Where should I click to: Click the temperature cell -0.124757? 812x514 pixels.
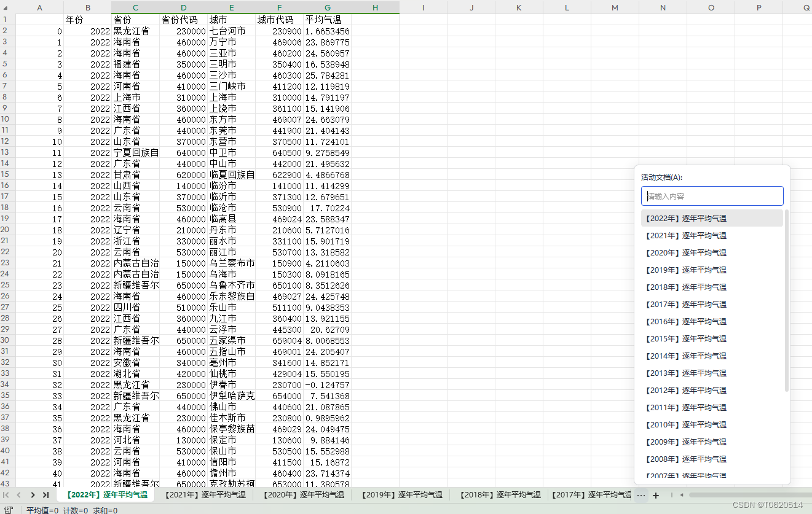pos(327,384)
